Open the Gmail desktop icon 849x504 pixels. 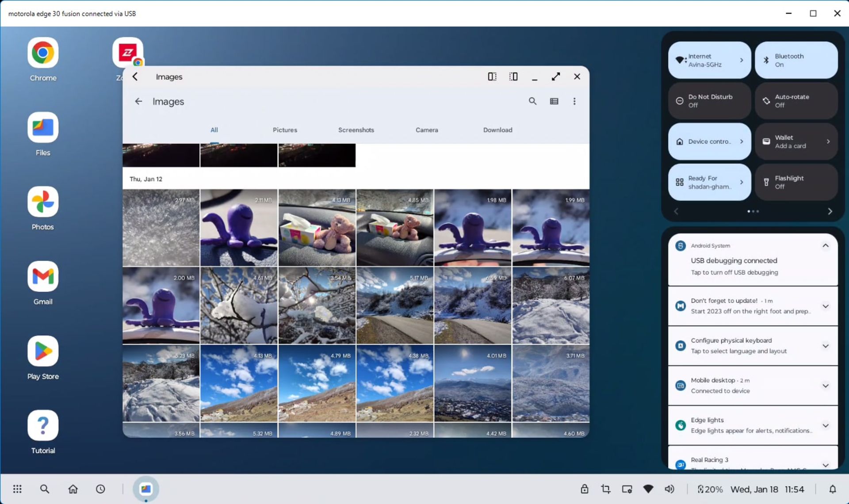[43, 277]
